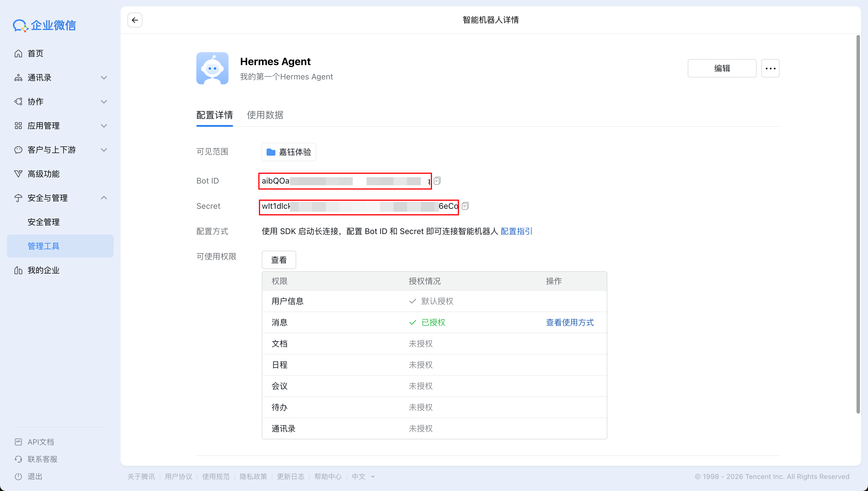
Task: Click 联系客服 in the sidebar
Action: 42,459
